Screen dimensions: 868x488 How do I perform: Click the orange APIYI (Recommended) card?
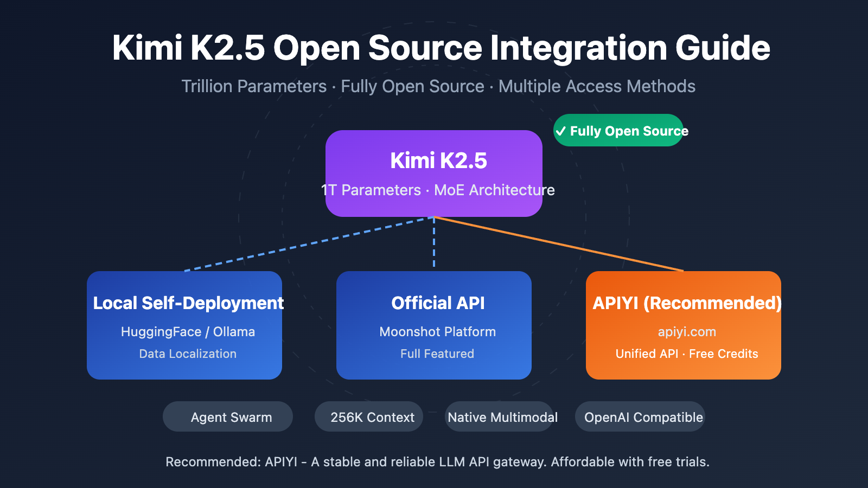pos(682,325)
